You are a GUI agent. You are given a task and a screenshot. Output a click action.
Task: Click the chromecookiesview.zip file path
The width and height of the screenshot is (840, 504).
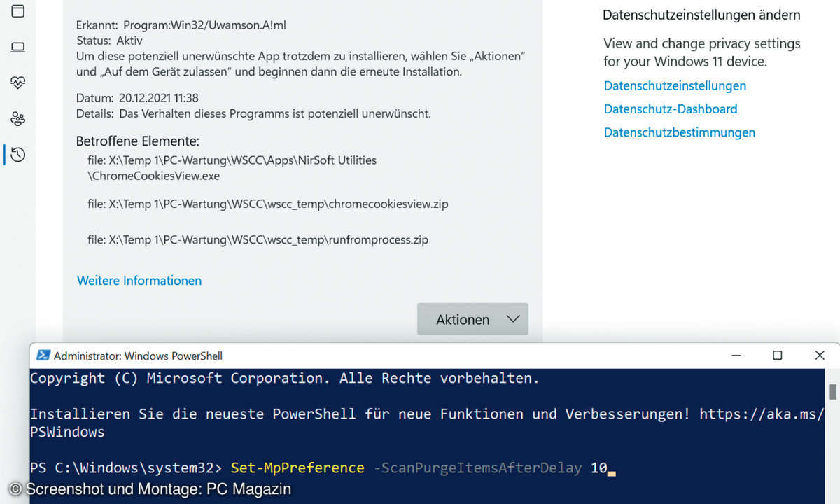coord(268,204)
